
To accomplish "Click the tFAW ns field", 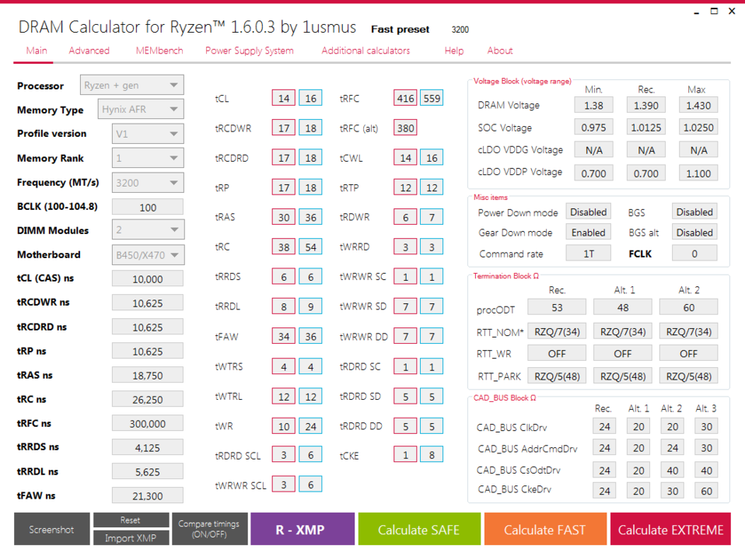I will 148,495.
